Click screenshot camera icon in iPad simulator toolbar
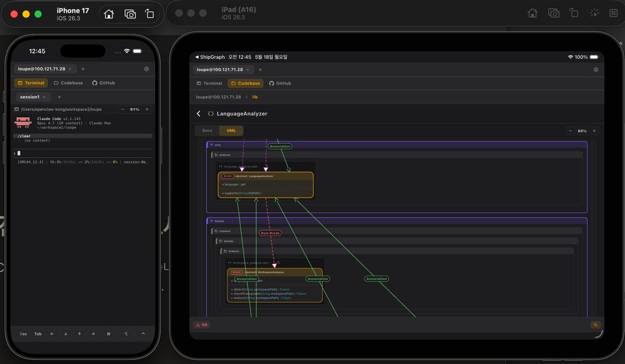This screenshot has height=364, width=625. [x=554, y=14]
